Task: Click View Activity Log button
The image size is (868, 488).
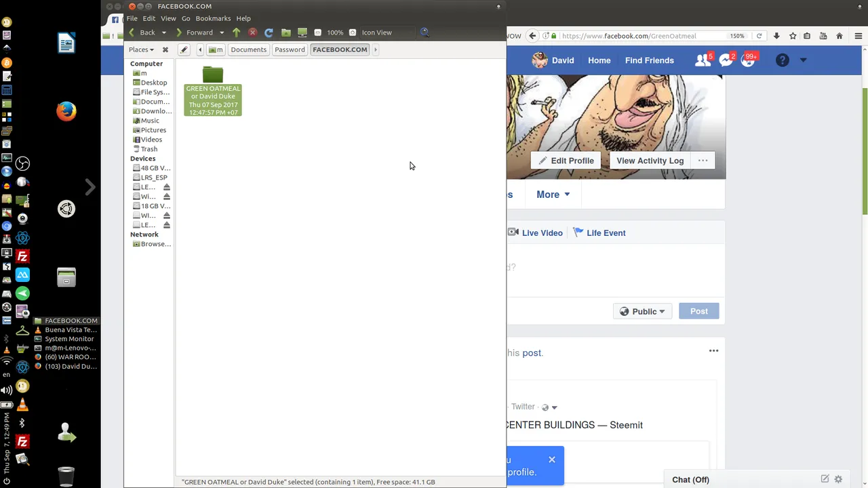Action: click(x=650, y=161)
